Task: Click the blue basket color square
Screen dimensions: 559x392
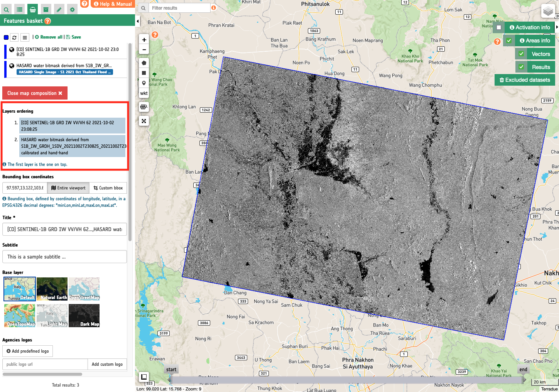Action: pyautogui.click(x=6, y=37)
